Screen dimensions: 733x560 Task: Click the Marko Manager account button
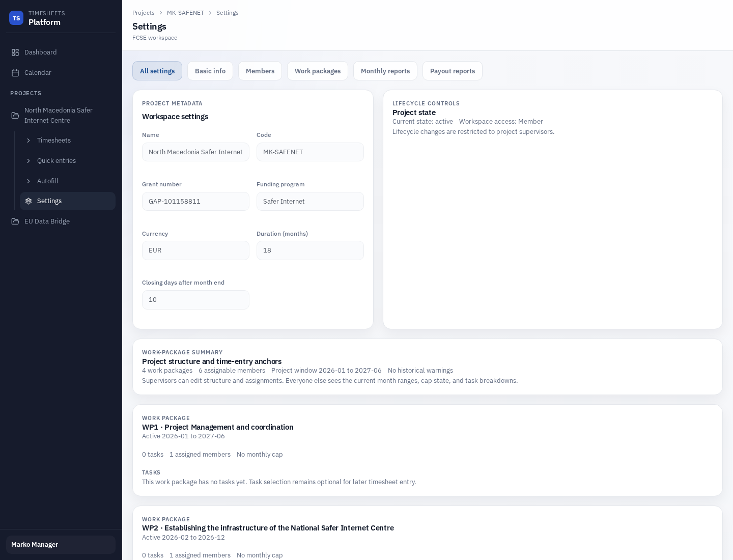[61, 545]
